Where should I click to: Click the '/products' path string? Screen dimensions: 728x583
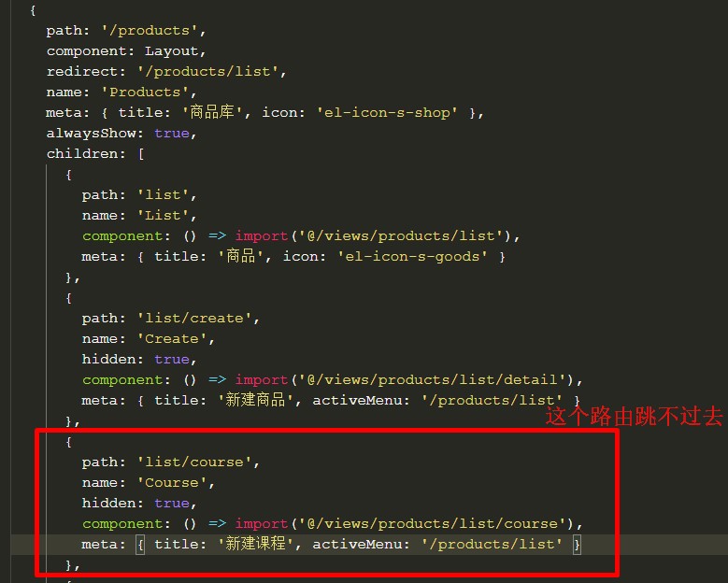150,31
